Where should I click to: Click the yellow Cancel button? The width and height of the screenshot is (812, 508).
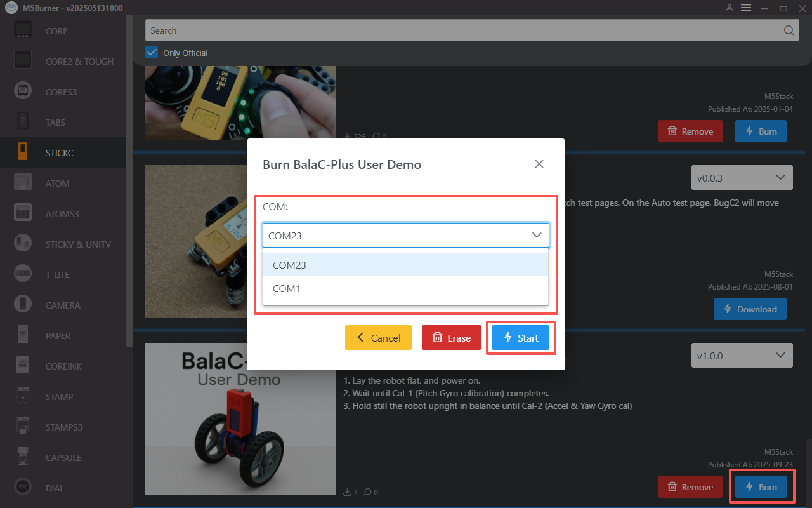(x=378, y=338)
